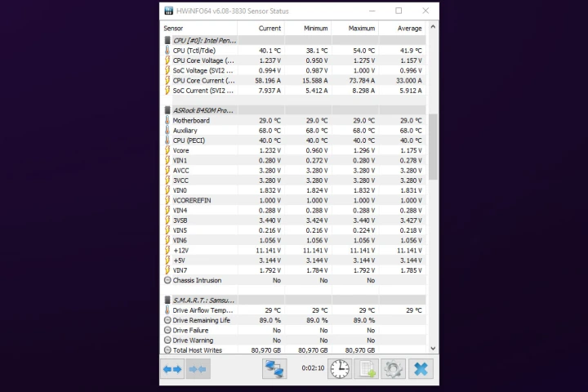This screenshot has height=392, width=588.
Task: Close sensors with the blue X button
Action: point(421,369)
